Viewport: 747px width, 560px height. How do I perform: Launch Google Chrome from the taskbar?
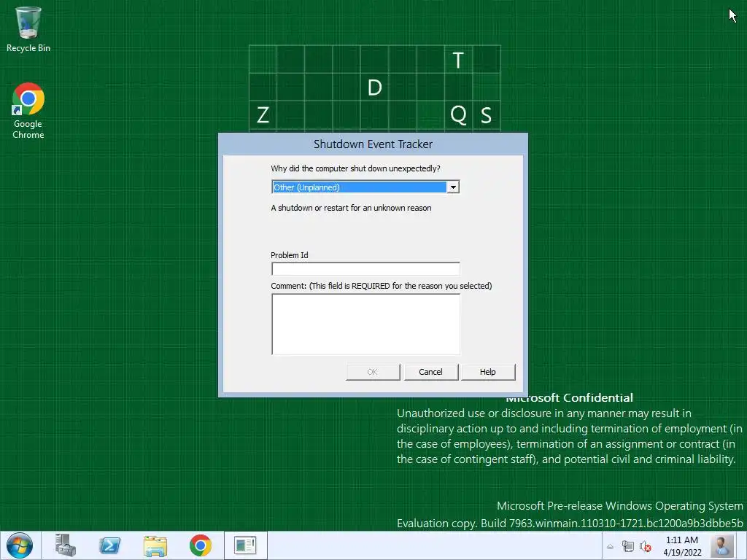(200, 545)
